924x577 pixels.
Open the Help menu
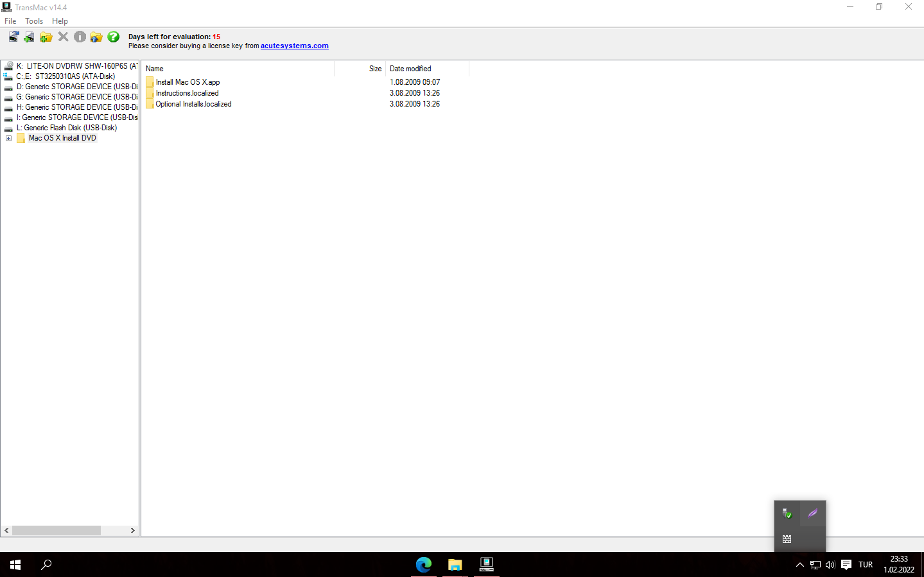(60, 21)
